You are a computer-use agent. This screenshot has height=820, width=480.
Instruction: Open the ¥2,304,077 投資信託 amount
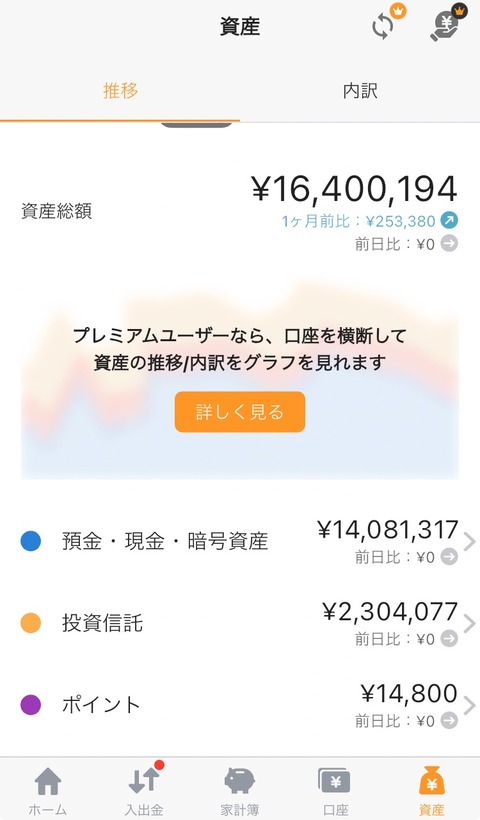[390, 611]
